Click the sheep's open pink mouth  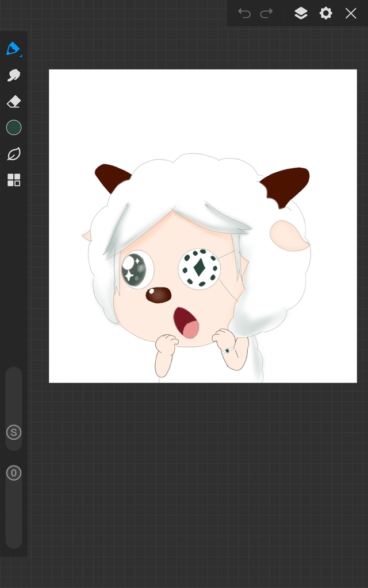tap(186, 322)
